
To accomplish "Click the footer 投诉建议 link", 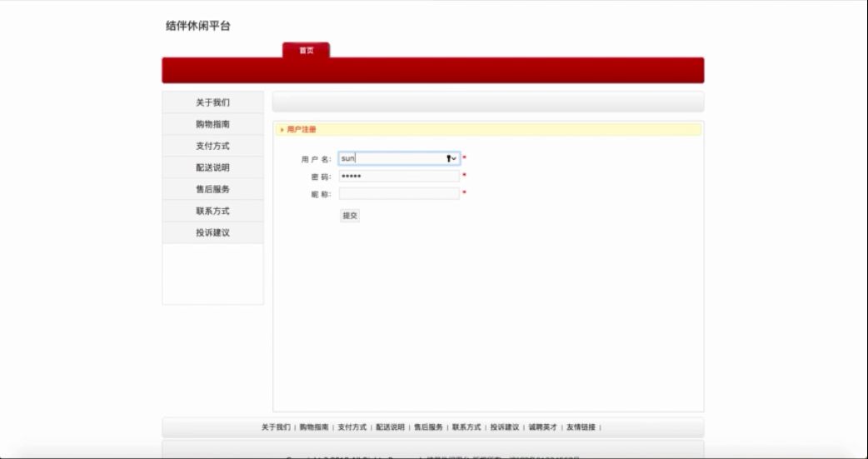I will [x=505, y=427].
